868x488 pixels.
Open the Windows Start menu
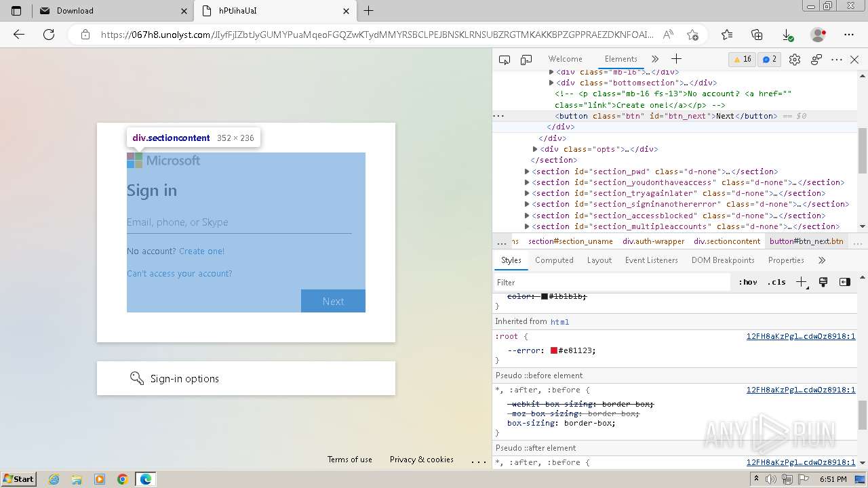[x=19, y=479]
